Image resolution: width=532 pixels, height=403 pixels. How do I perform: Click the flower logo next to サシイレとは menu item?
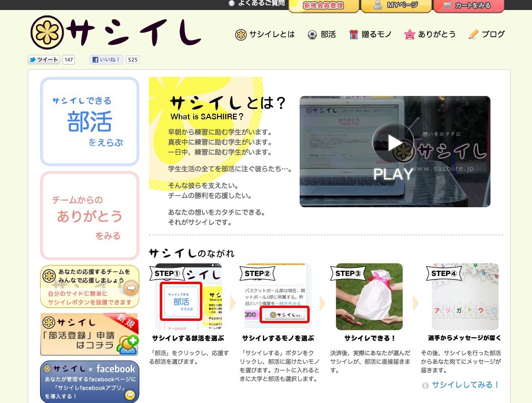point(240,34)
